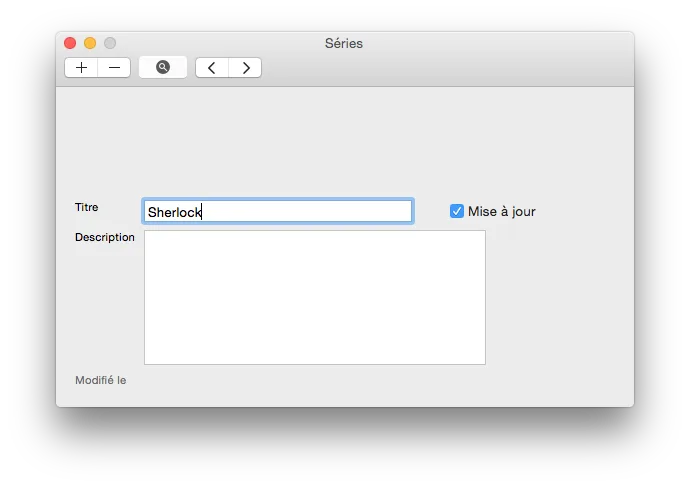Close the Séries window

tap(70, 43)
